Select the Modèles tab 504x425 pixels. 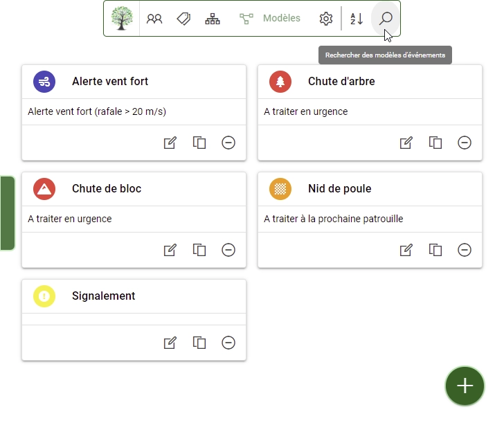click(x=271, y=19)
